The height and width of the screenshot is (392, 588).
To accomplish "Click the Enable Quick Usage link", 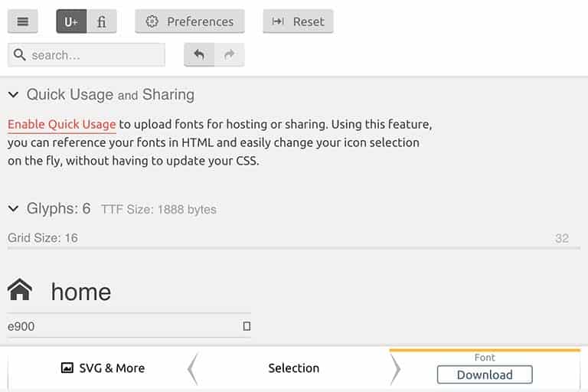I will coord(62,124).
